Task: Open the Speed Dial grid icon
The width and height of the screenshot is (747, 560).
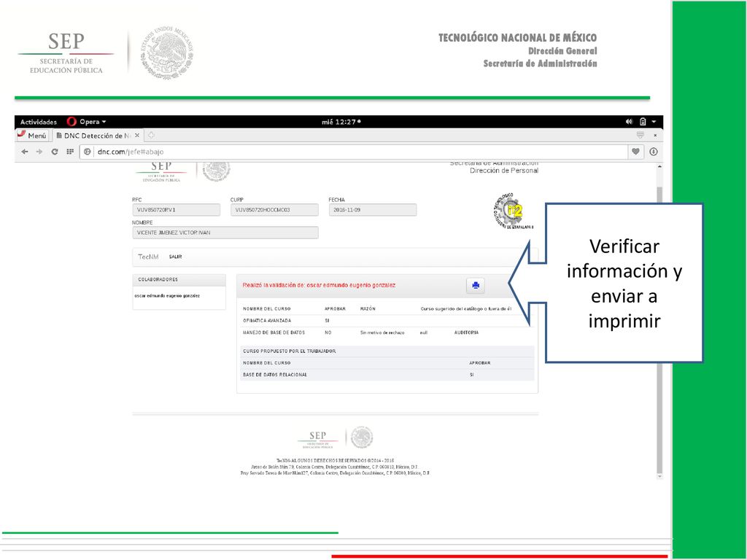Action: 70,152
